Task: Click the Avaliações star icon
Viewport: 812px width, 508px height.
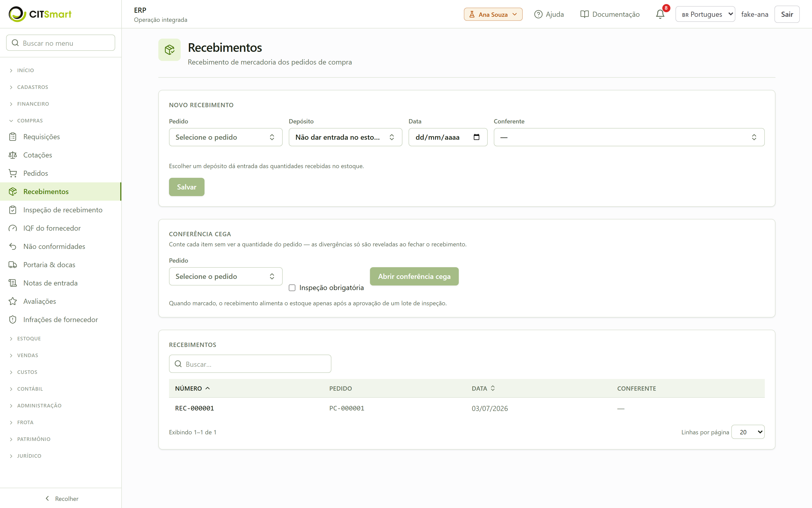Action: click(x=13, y=301)
